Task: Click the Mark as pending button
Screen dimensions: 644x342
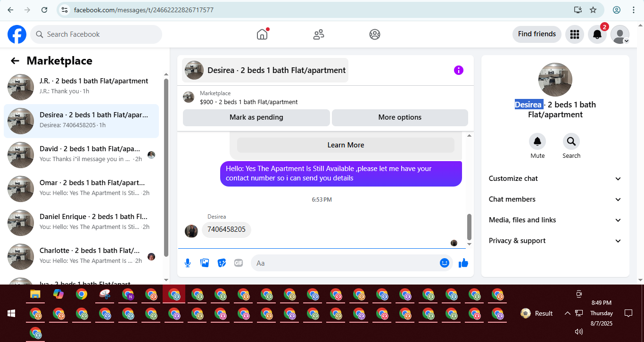Action: [256, 117]
